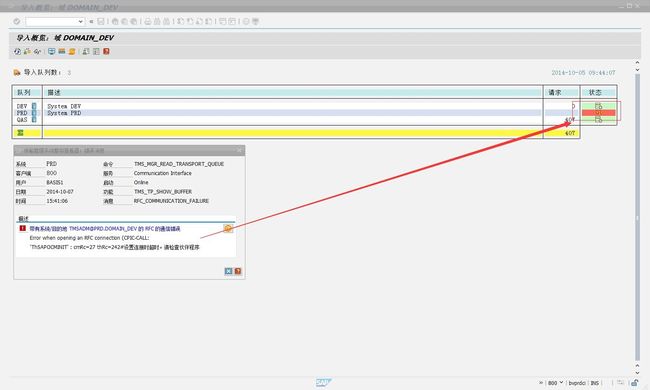Click the small blue icon beside QAS
This screenshot has height=390, width=650.
pyautogui.click(x=34, y=120)
